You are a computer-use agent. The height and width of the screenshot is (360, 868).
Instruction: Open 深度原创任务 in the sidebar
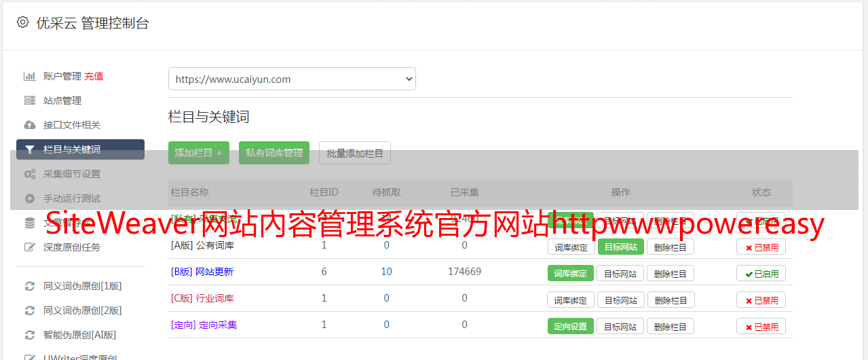click(x=72, y=247)
